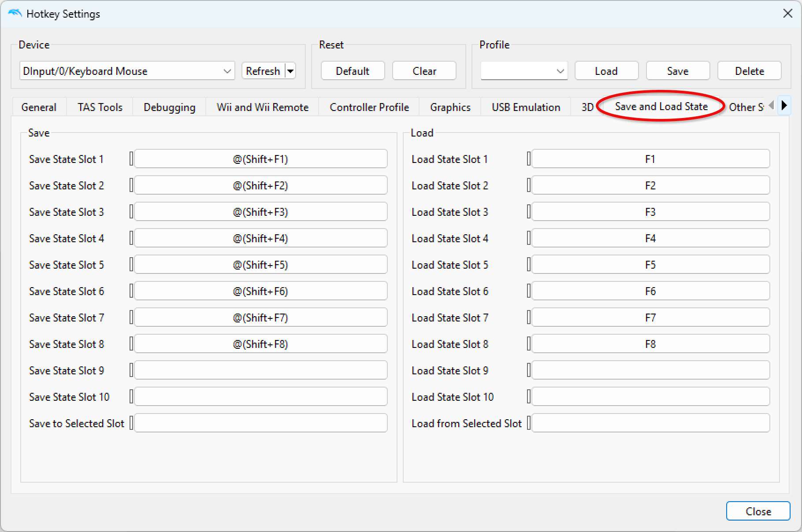Open the partially visible Other tab
The image size is (802, 532).
(746, 107)
